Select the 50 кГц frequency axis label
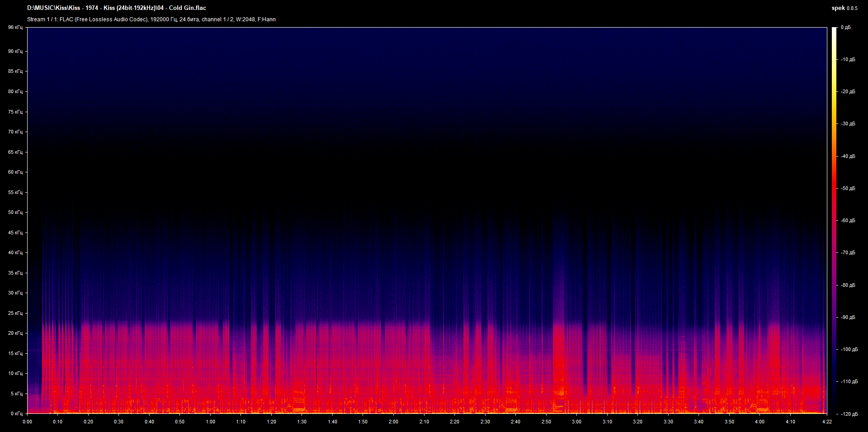This screenshot has width=868, height=432. [15, 212]
